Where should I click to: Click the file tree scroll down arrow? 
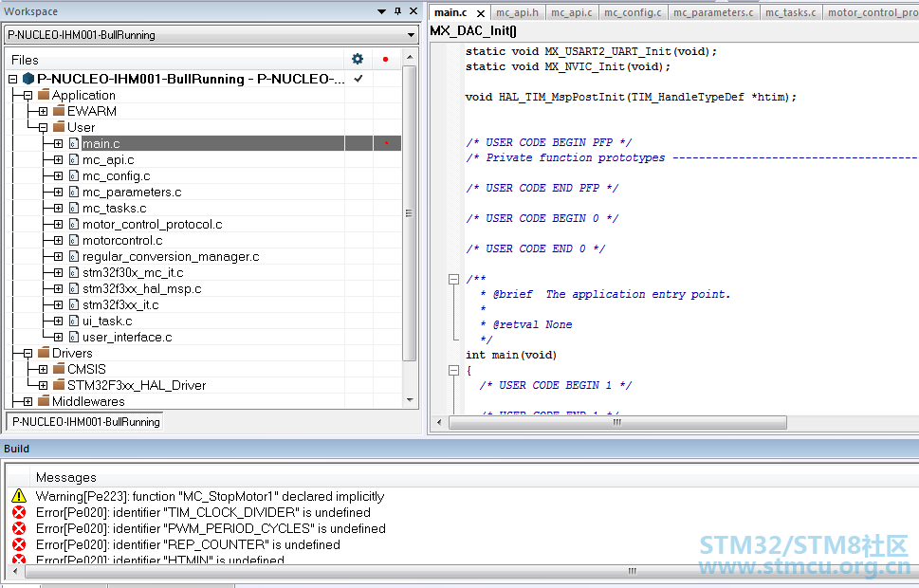(410, 400)
